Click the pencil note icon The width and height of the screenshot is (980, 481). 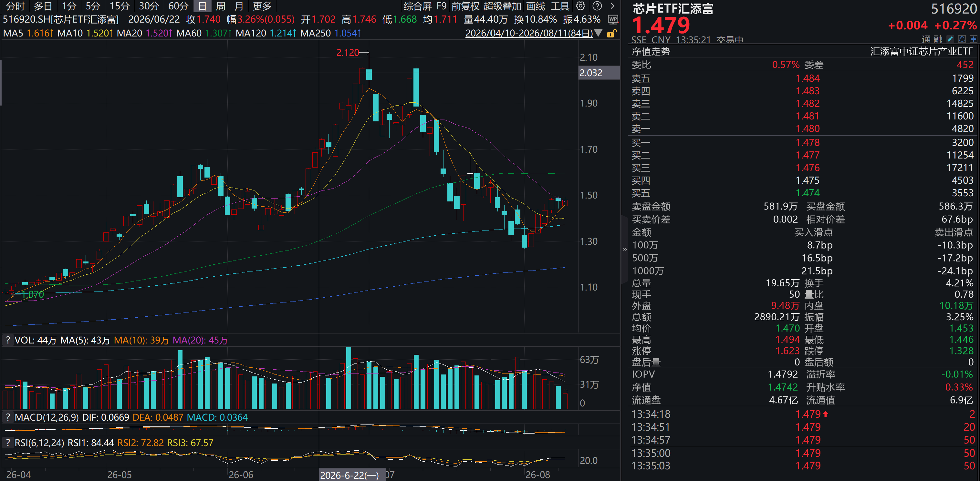coord(950,39)
